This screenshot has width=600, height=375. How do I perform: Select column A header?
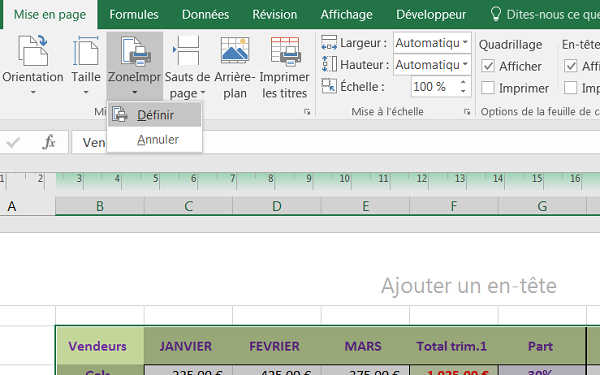(x=28, y=206)
